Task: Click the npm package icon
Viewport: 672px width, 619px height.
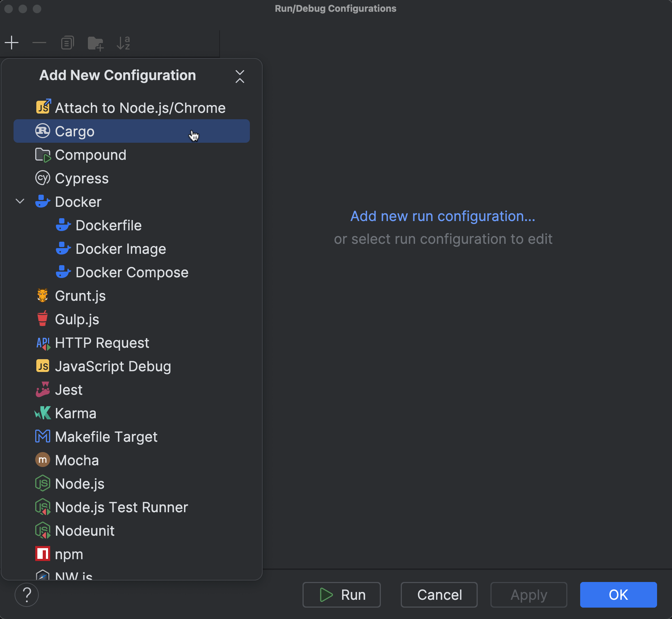Action: point(42,554)
